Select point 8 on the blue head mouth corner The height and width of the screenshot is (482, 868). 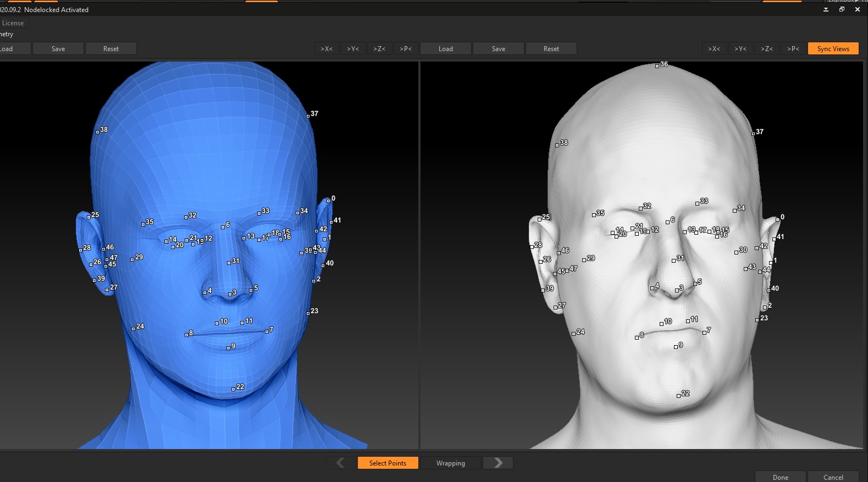tap(187, 335)
